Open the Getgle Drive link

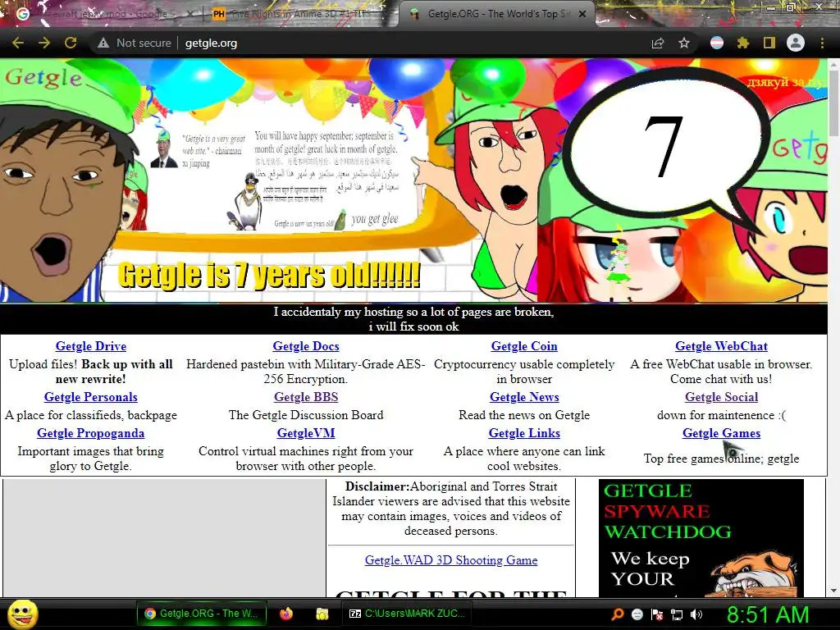91,346
